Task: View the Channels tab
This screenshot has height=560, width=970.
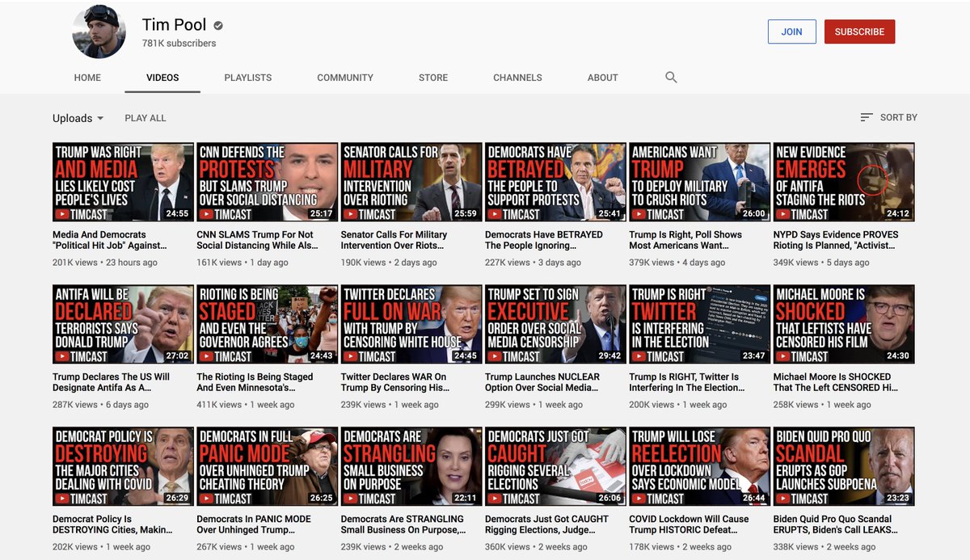Action: click(517, 78)
